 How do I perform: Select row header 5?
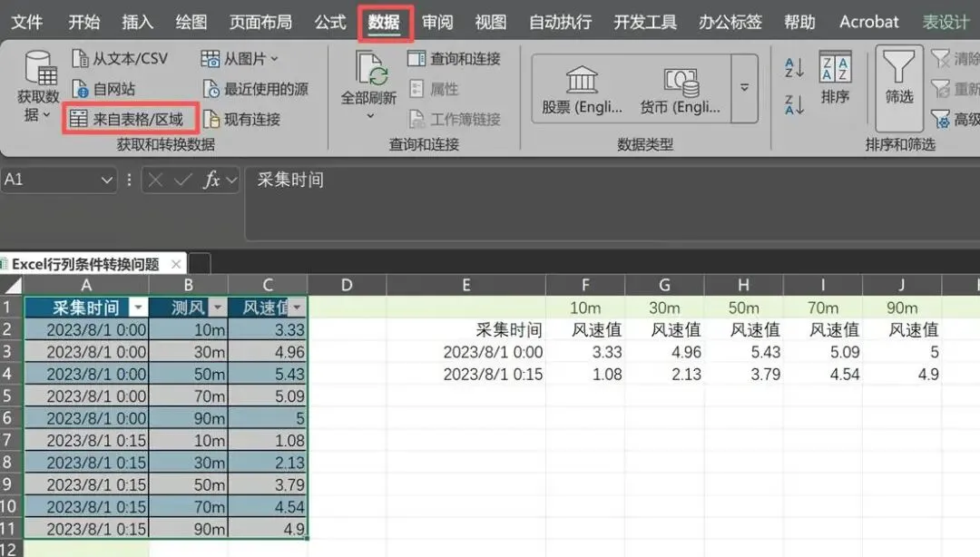[11, 396]
